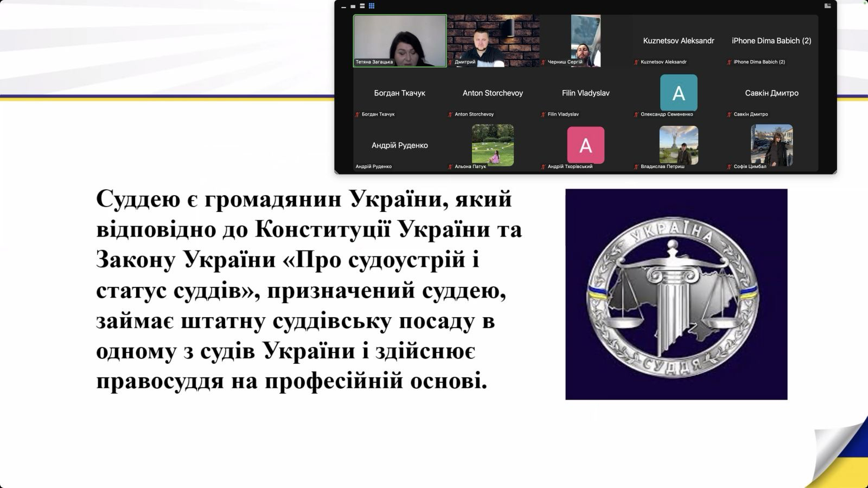This screenshot has height=488, width=868.
Task: Select Богдан Ткачук participant tile
Action: coord(400,93)
